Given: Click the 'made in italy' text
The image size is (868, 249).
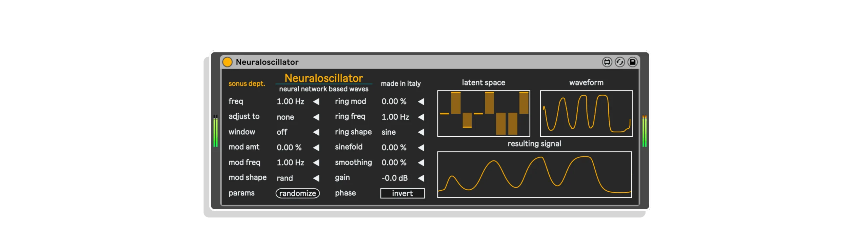Looking at the screenshot, I should tap(400, 83).
